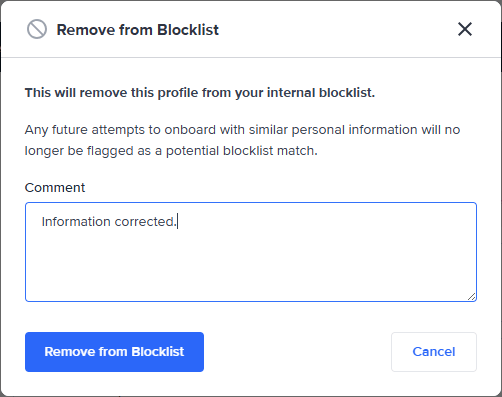Close the Remove from Blocklist dialog
The height and width of the screenshot is (397, 502).
[465, 29]
